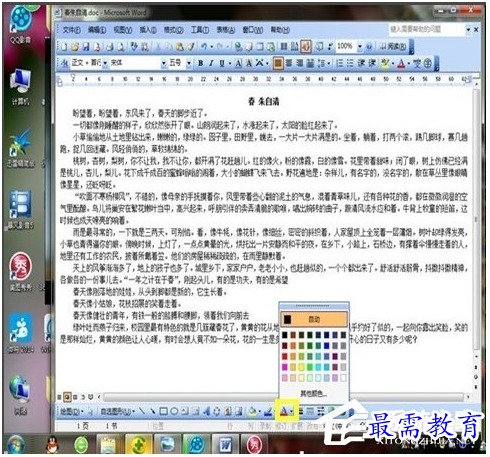Click the Insert Hyperlink globe icon
Screen dimensions: 490x457
tap(238, 46)
